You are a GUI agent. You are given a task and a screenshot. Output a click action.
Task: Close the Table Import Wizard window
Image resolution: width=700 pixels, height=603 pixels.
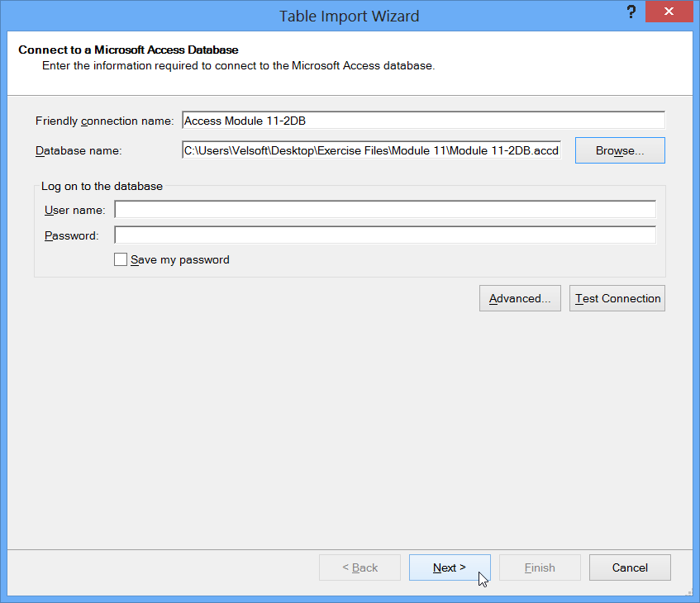669,12
